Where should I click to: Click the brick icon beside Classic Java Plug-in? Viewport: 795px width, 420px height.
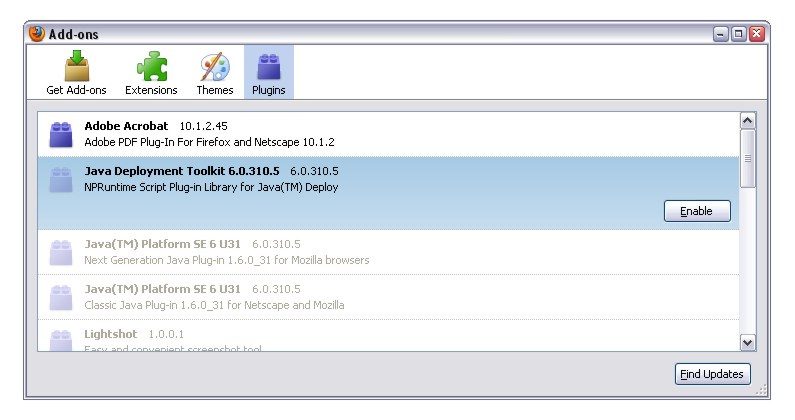(x=61, y=297)
